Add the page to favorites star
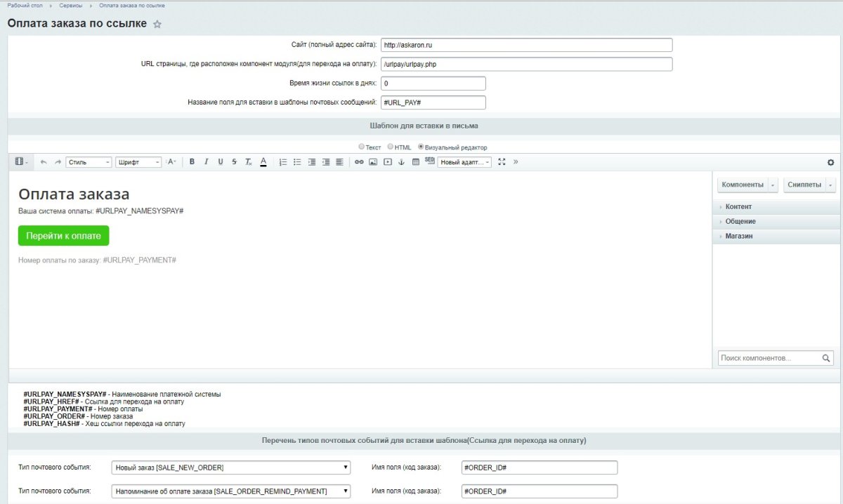 [x=157, y=25]
